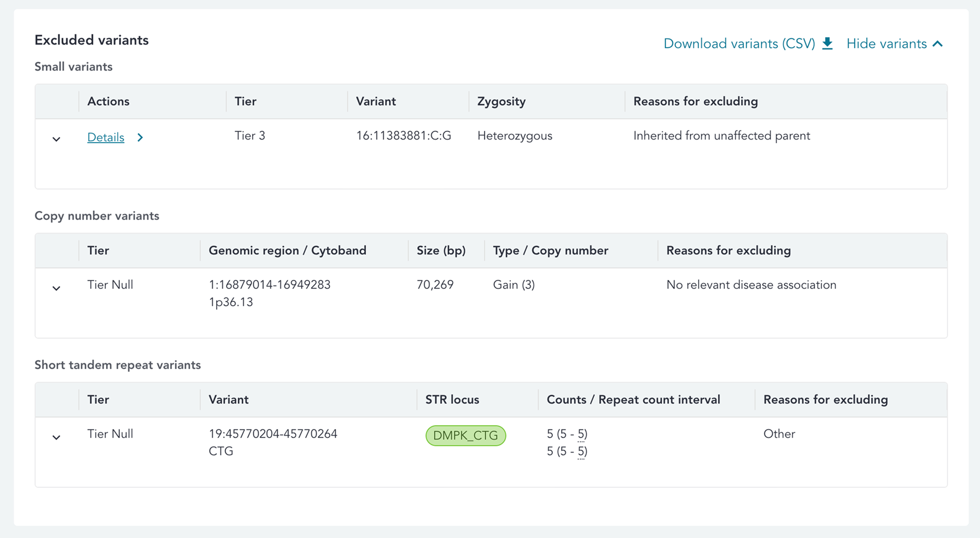The height and width of the screenshot is (538, 980).
Task: Click the Counts / Repeat count interval header
Action: (633, 400)
